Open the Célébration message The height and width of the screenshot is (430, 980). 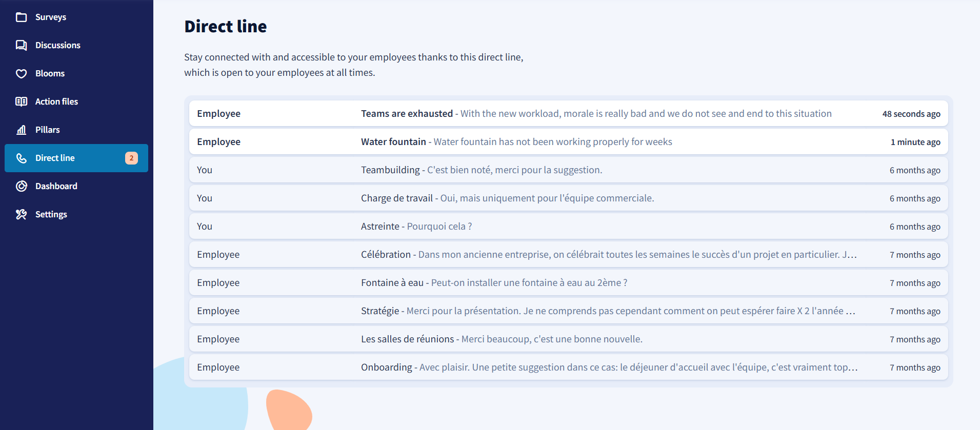click(568, 254)
